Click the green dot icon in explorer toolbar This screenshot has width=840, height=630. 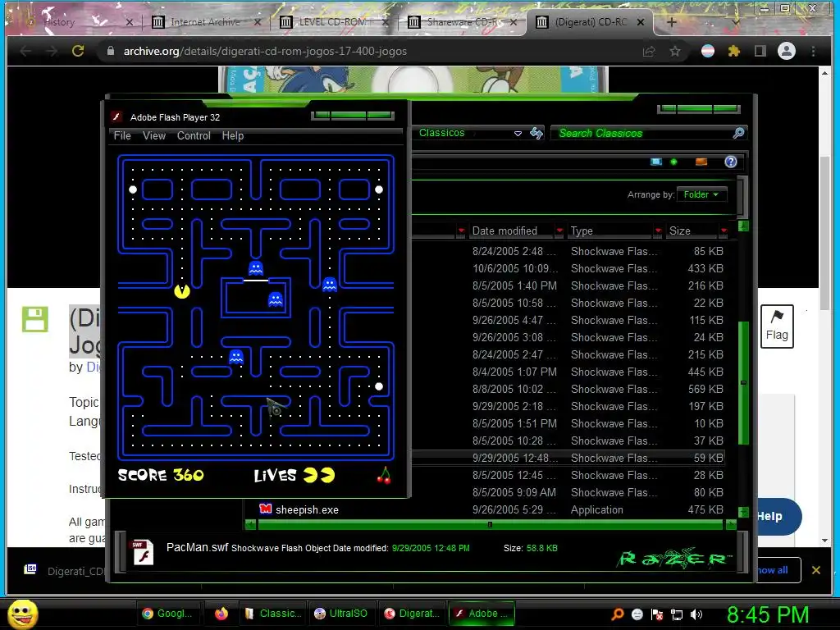[673, 162]
